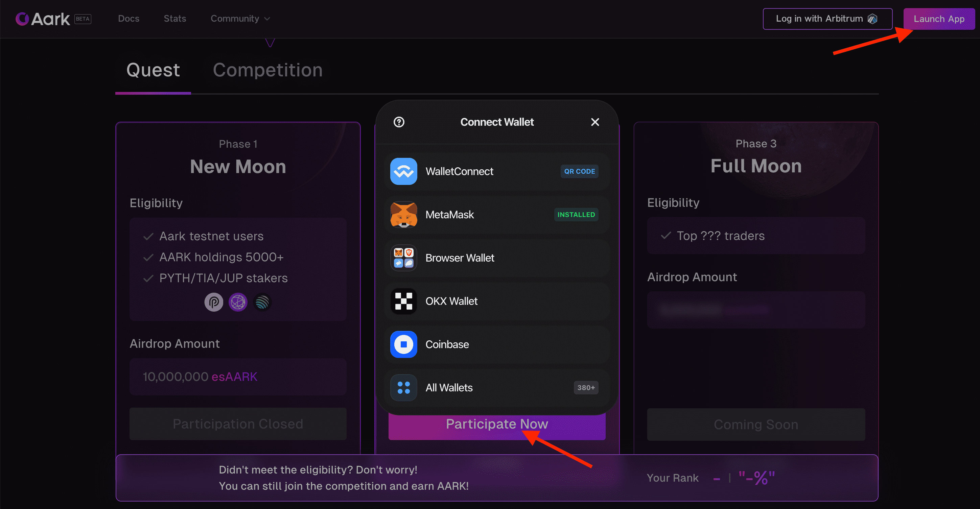The image size is (980, 509).
Task: Click the WalletConnect icon
Action: [x=404, y=171]
